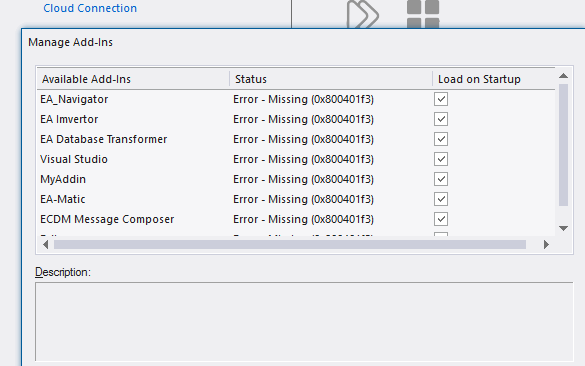
Task: Click the list's scroll down arrow
Action: click(563, 228)
